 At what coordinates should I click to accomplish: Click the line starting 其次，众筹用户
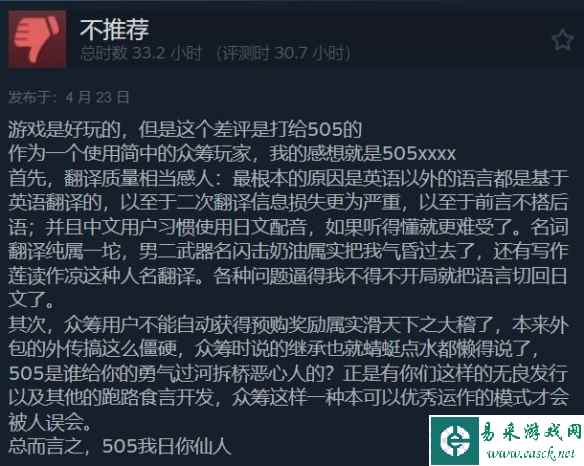click(288, 325)
